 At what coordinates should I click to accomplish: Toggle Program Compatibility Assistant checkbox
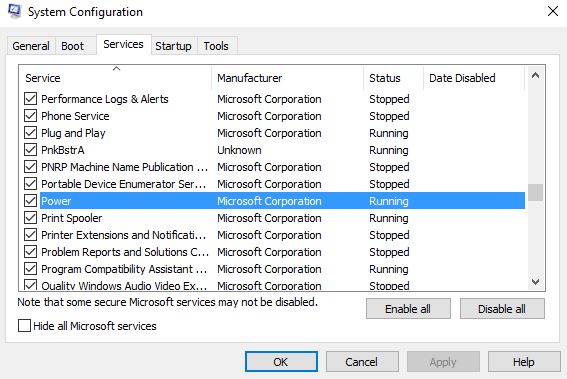[30, 269]
